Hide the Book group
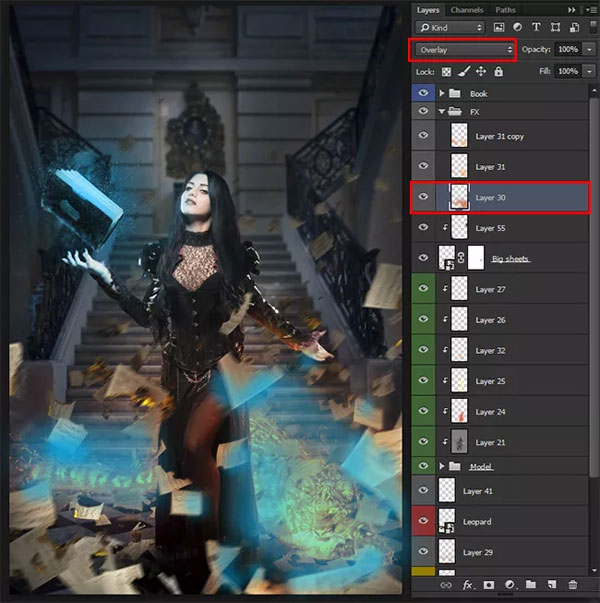Viewport: 600px width, 603px height. (423, 93)
